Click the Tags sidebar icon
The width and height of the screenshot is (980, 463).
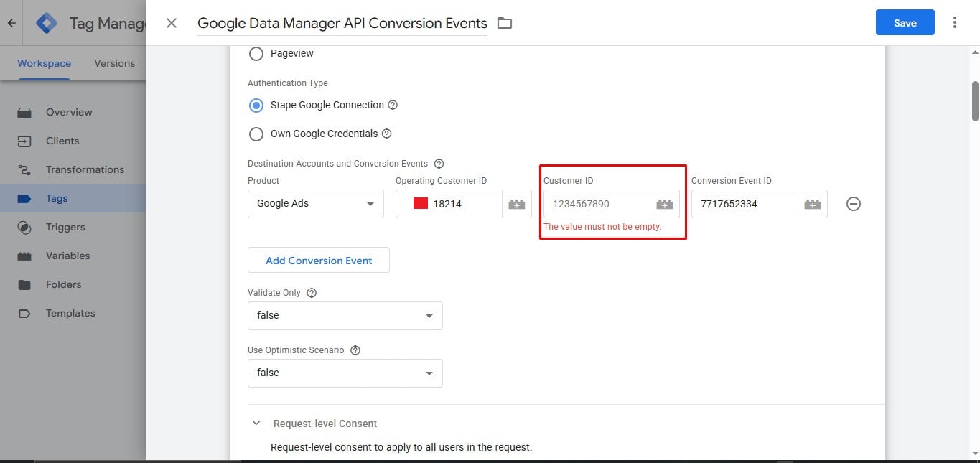coord(24,198)
